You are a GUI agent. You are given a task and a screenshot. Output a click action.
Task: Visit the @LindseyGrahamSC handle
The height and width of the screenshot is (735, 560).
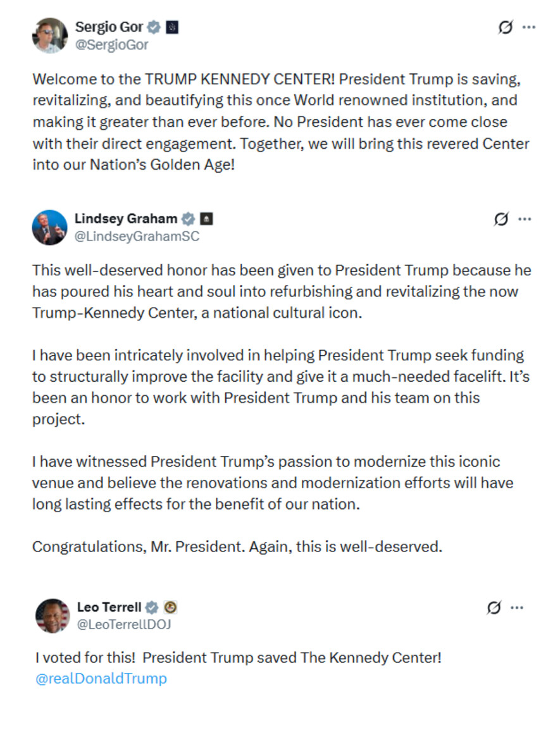click(137, 237)
